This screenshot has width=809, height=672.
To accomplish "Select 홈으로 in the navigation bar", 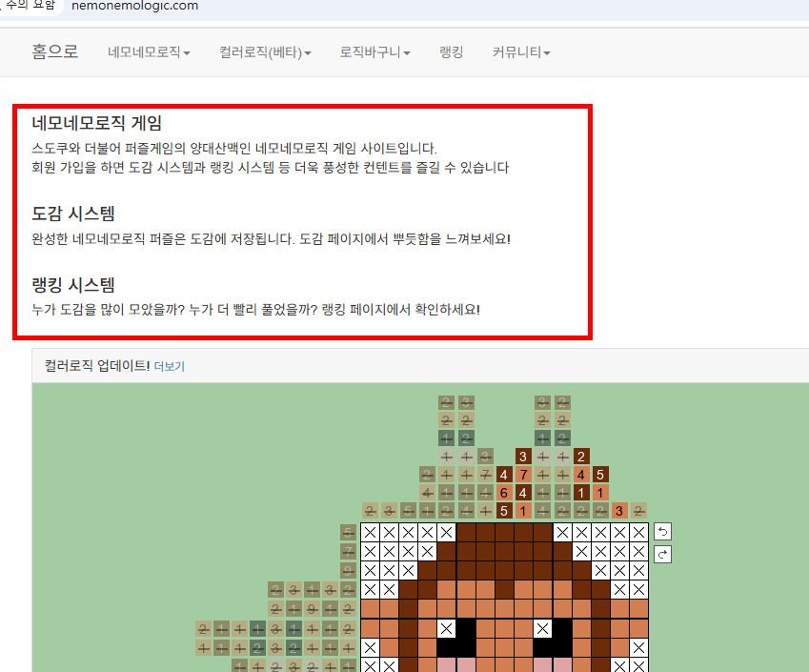I will pos(54,52).
